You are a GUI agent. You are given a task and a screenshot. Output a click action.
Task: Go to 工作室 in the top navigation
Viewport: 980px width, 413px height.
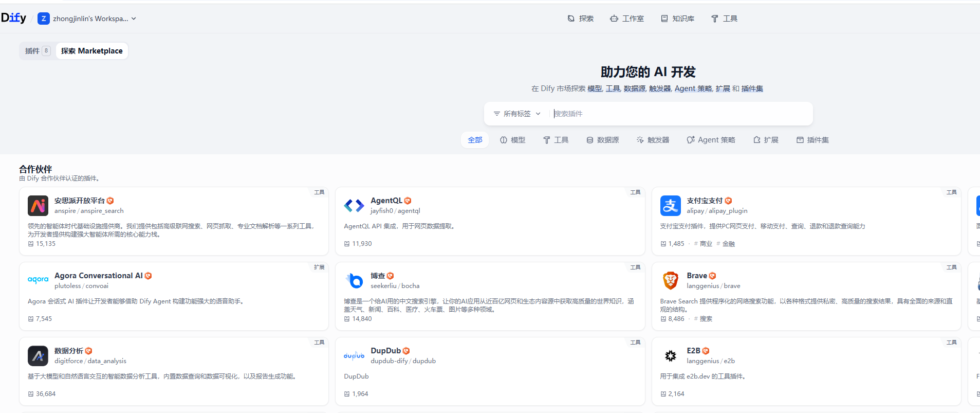point(627,19)
